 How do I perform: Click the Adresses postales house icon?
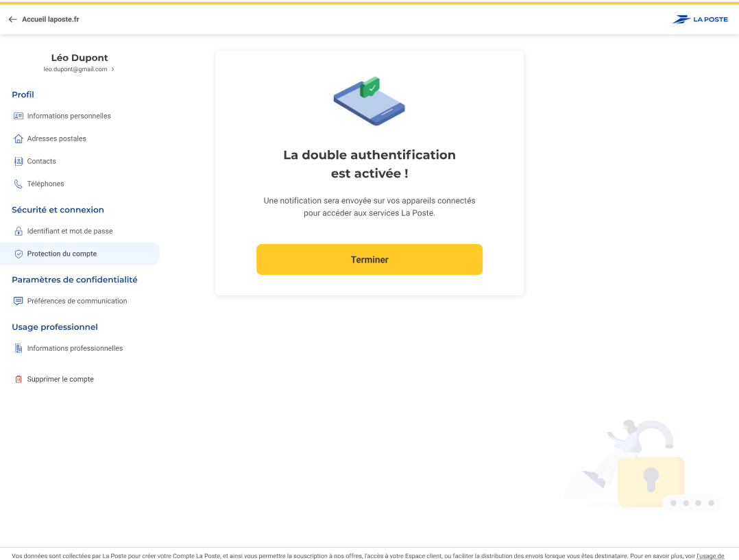click(19, 138)
